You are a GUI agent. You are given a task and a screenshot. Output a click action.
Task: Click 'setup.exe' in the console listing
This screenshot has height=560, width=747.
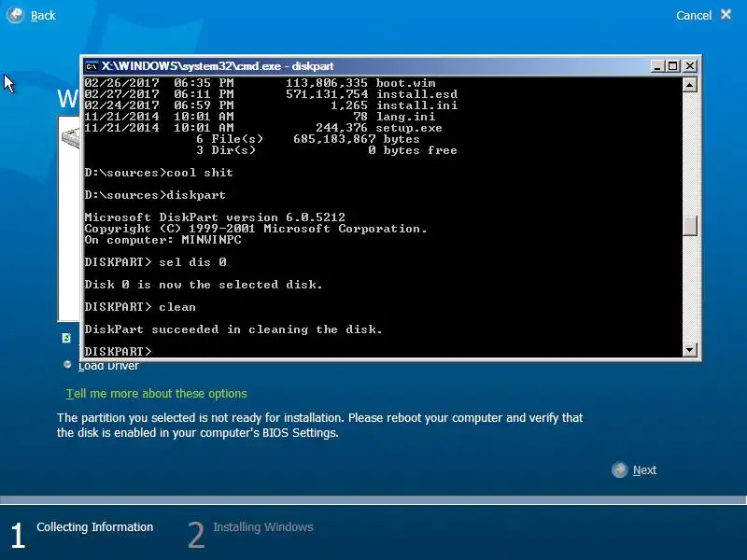coord(409,128)
